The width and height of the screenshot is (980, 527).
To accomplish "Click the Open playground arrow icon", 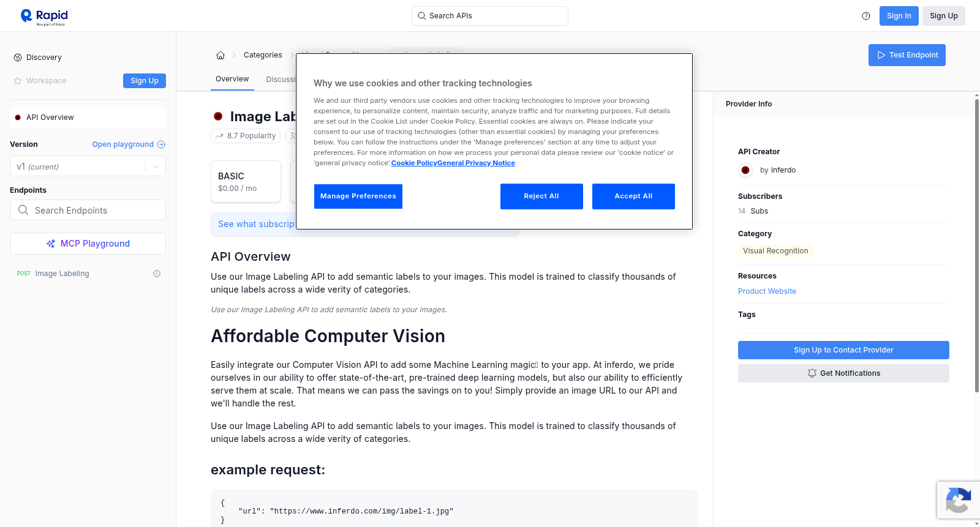I will click(161, 144).
